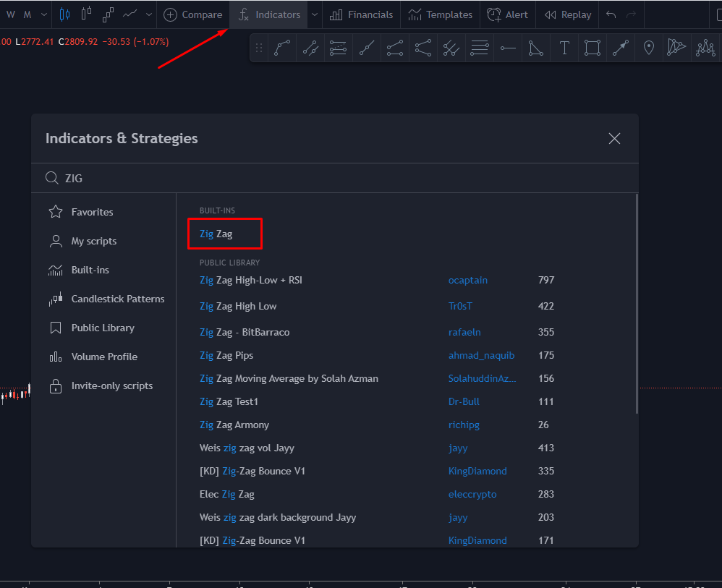Viewport: 722px width, 588px height.
Task: Select the head and shoulders pattern tool
Action: click(705, 48)
